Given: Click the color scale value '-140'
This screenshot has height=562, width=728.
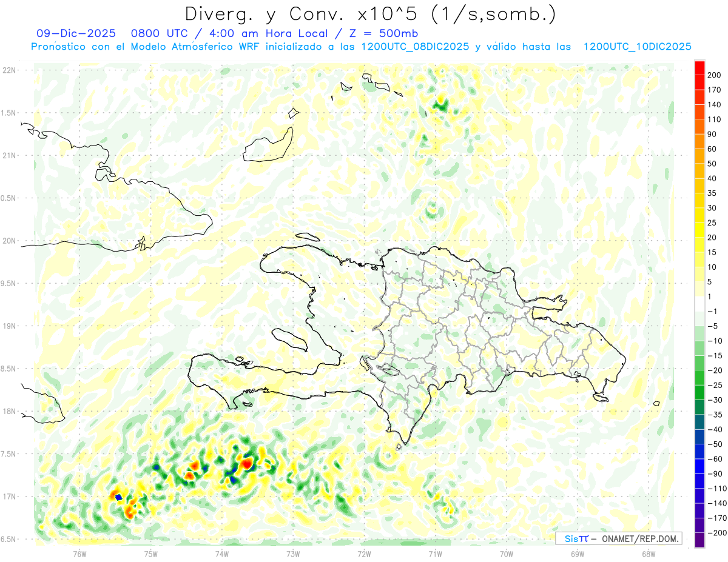Looking at the screenshot, I should click(x=717, y=503).
